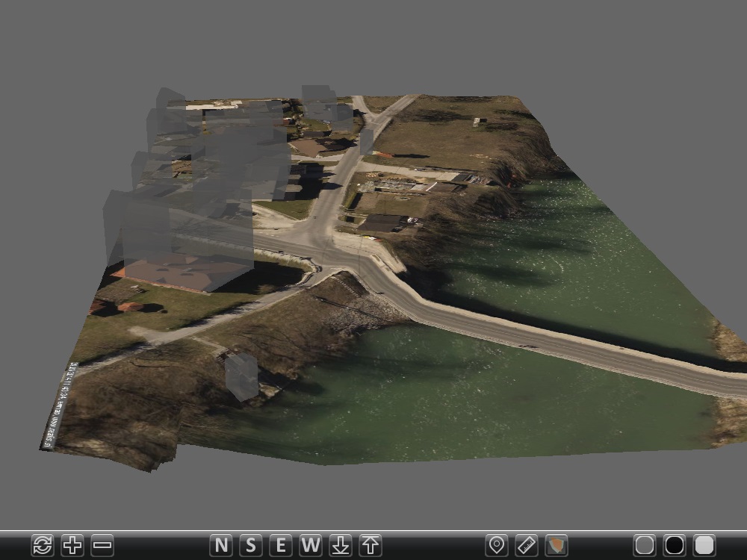The width and height of the screenshot is (747, 560).
Task: Zoom in with the plus icon
Action: (72, 545)
